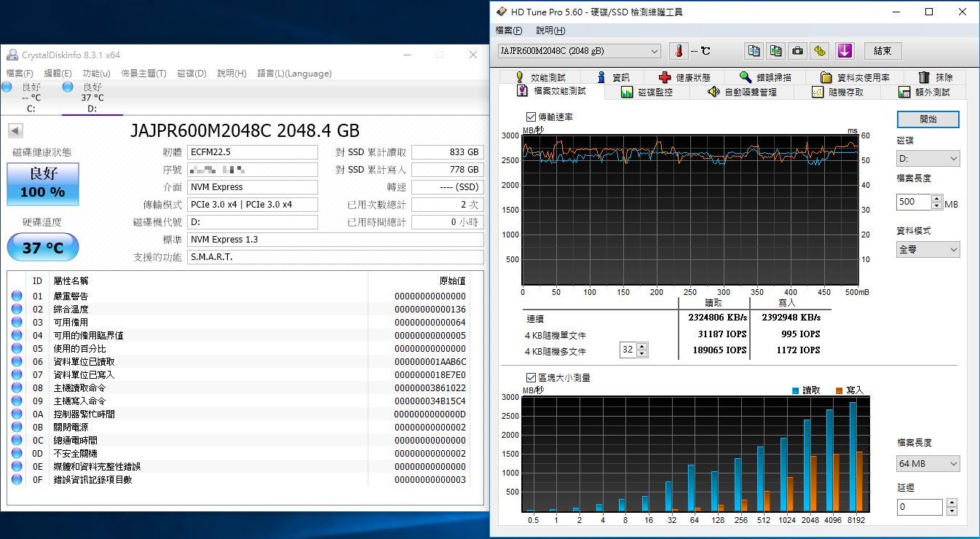Viewport: 980px width, 539px height.
Task: Open the 語言(L)(Language) menu
Action: 294,74
